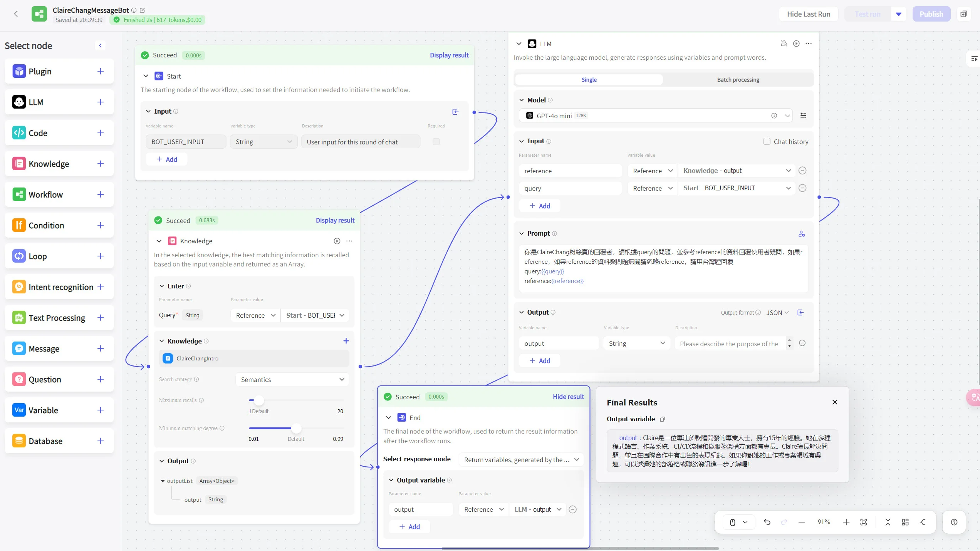Image resolution: width=980 pixels, height=551 pixels.
Task: Open Display result for Knowledge node
Action: pyautogui.click(x=335, y=220)
